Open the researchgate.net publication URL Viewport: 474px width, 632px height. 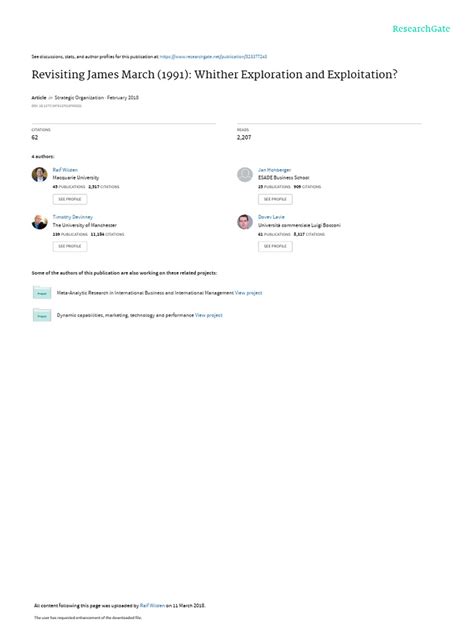coord(213,57)
